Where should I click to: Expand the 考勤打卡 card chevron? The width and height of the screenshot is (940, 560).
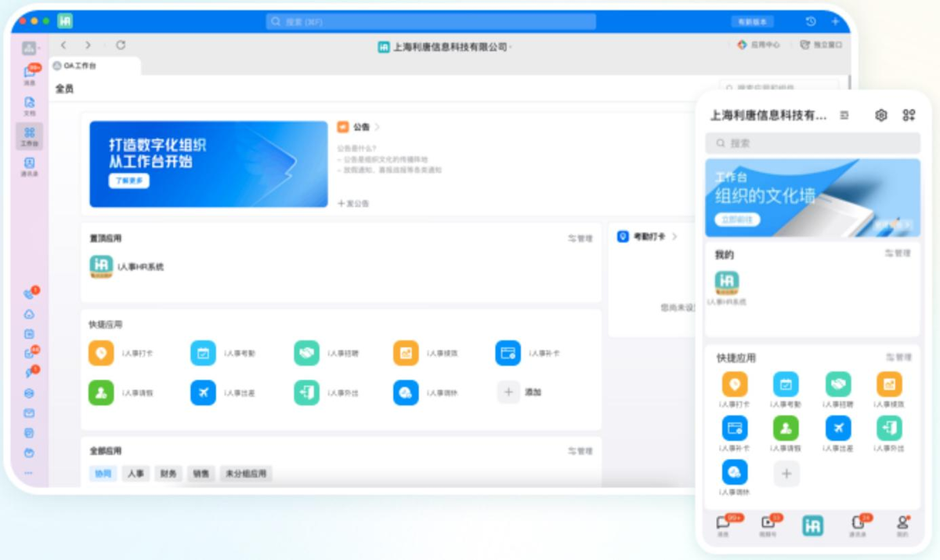[674, 237]
